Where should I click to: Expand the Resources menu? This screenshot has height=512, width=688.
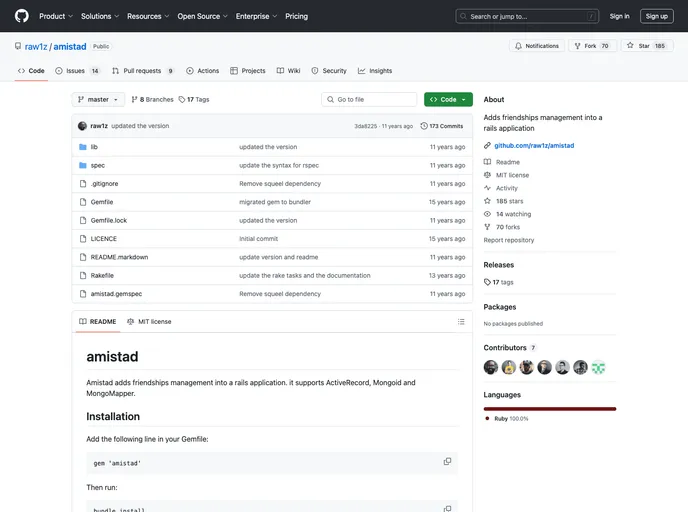pos(148,16)
